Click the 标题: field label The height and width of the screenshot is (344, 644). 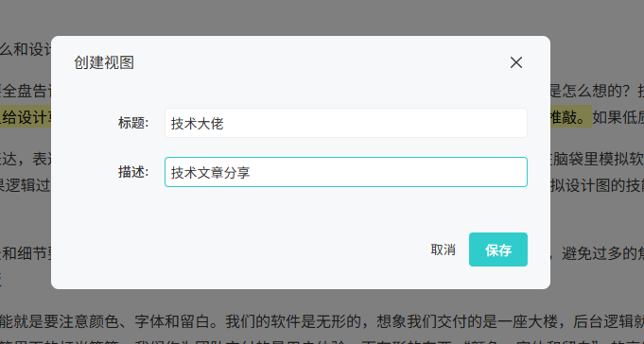[x=133, y=123]
